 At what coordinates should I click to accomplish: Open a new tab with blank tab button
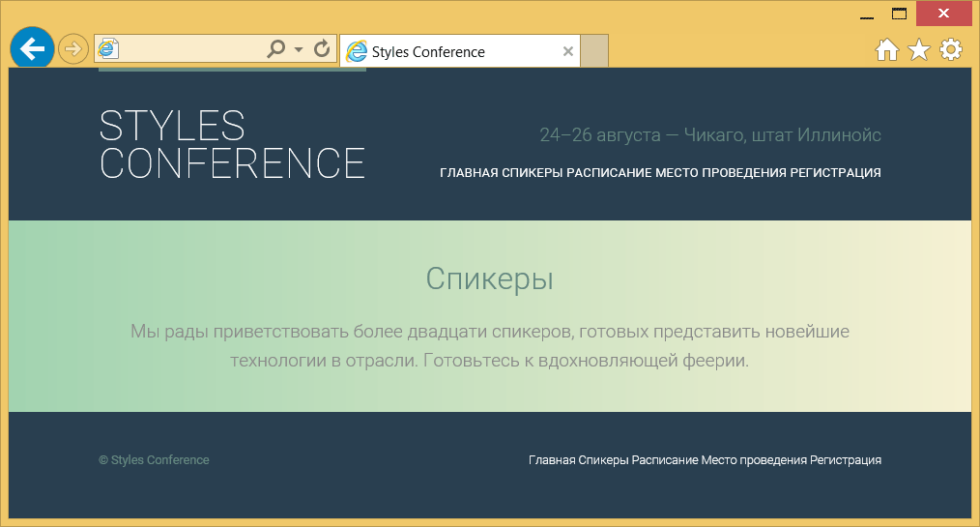[x=594, y=52]
